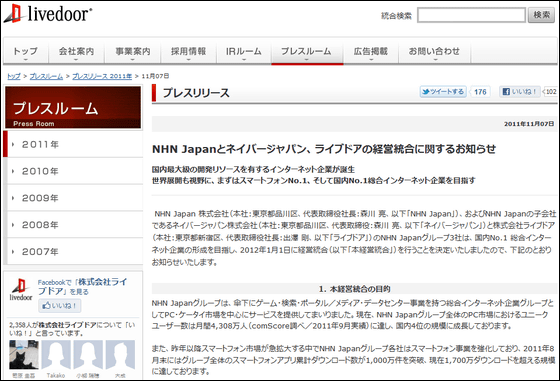Viewport: 560px width, 381px height.
Task: Open the 採用情報 navigation menu
Action: tap(189, 52)
